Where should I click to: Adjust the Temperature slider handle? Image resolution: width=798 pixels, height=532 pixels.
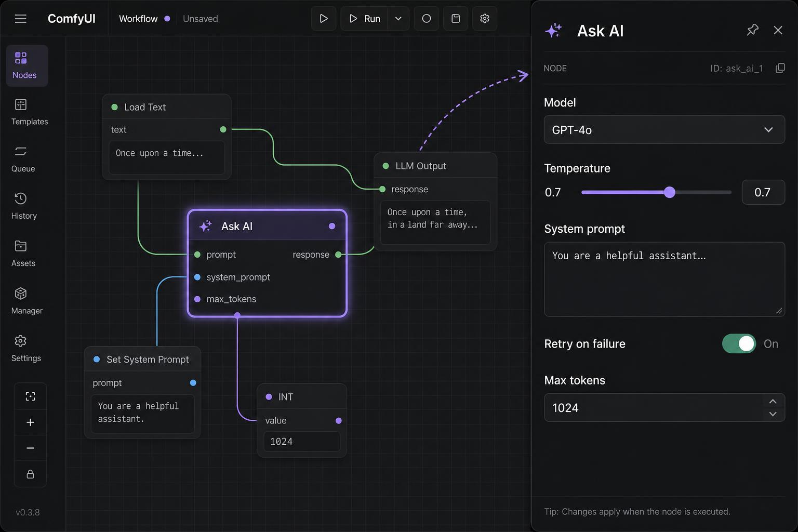click(670, 192)
